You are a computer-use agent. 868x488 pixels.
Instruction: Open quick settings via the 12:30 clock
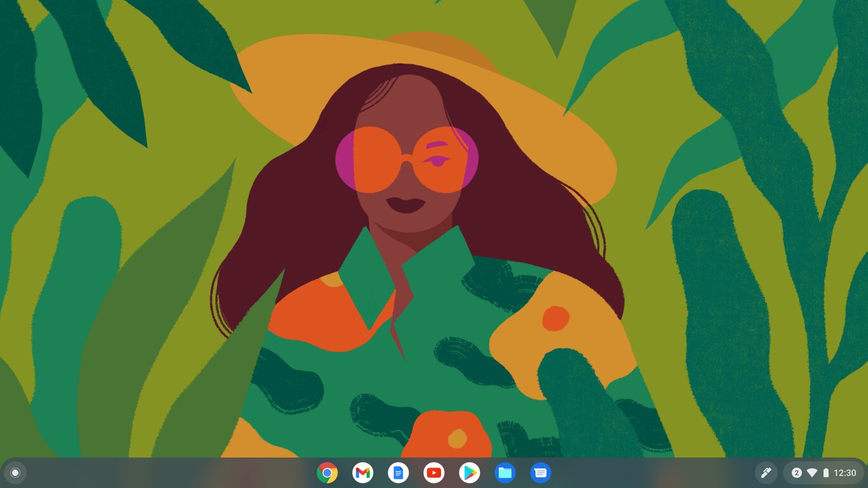(x=844, y=473)
